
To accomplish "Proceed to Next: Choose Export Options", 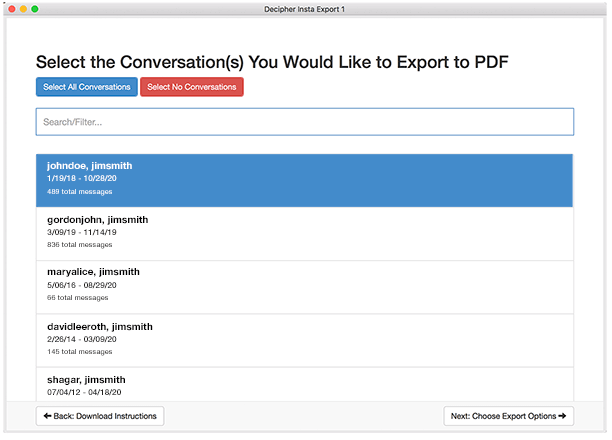I will coord(508,416).
